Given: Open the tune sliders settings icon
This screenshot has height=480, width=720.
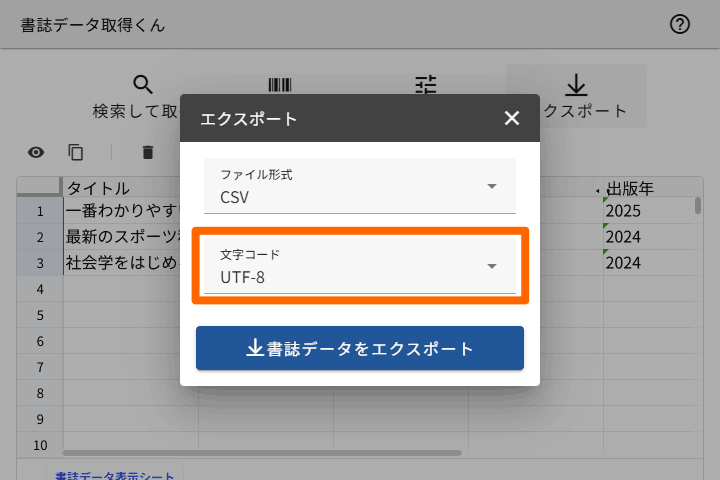Looking at the screenshot, I should (427, 85).
